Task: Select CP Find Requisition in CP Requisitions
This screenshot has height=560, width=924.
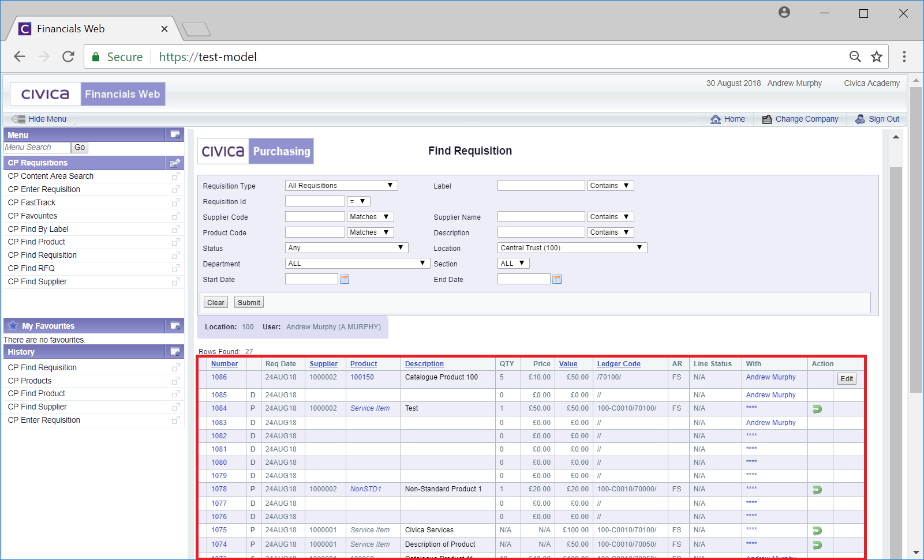Action: tap(42, 255)
